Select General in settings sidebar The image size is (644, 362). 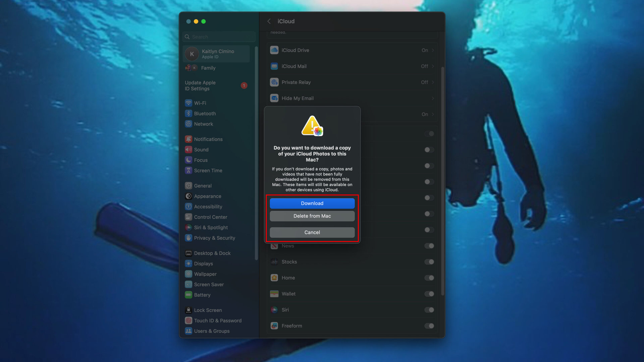(x=203, y=186)
